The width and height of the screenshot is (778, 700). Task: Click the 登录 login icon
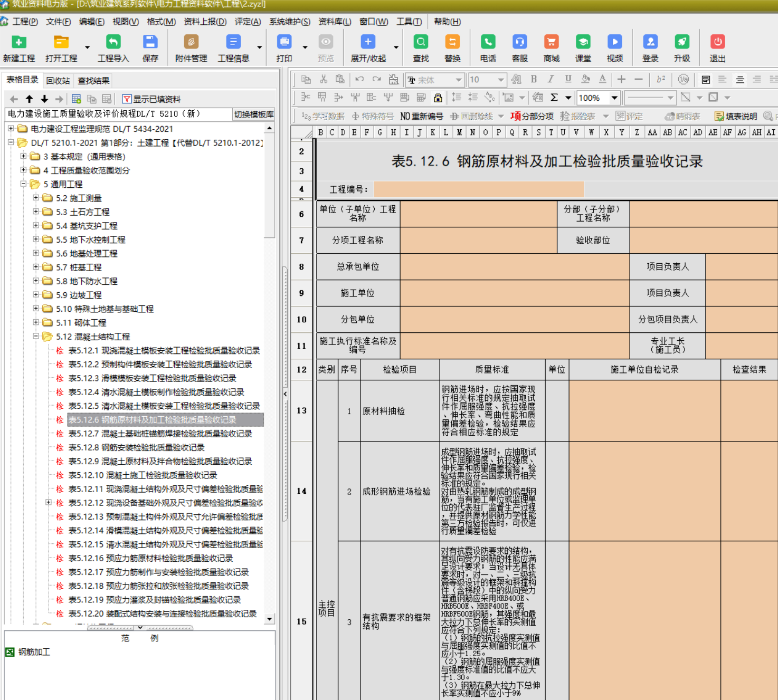[650, 42]
